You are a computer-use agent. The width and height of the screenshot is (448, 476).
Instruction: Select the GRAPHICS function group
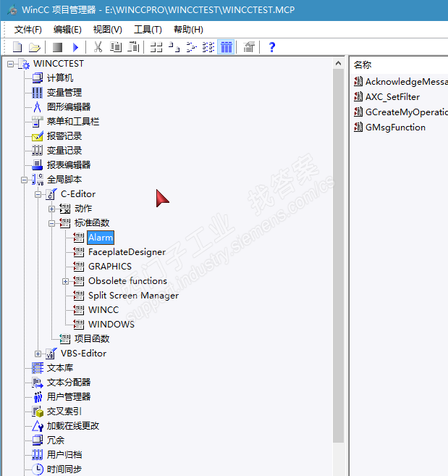110,267
